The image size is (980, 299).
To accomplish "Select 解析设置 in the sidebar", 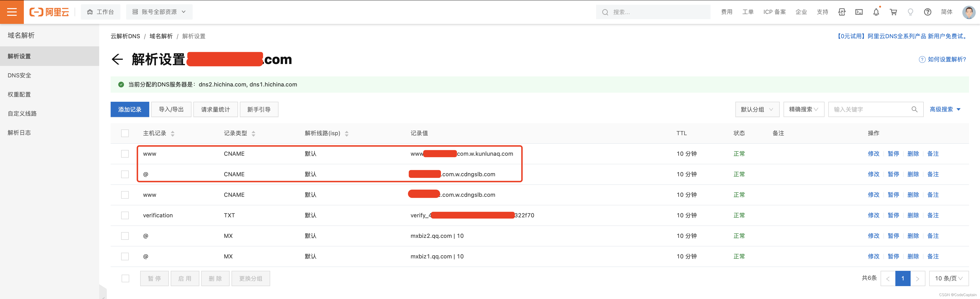I will click(49, 56).
